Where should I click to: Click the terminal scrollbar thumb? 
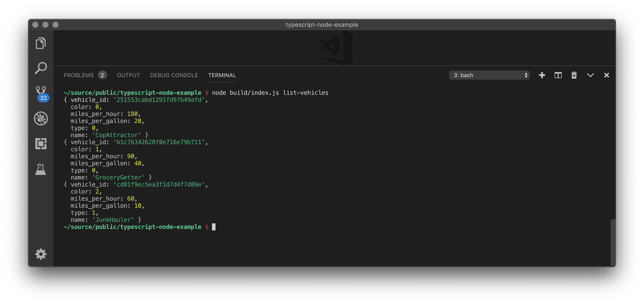click(613, 242)
